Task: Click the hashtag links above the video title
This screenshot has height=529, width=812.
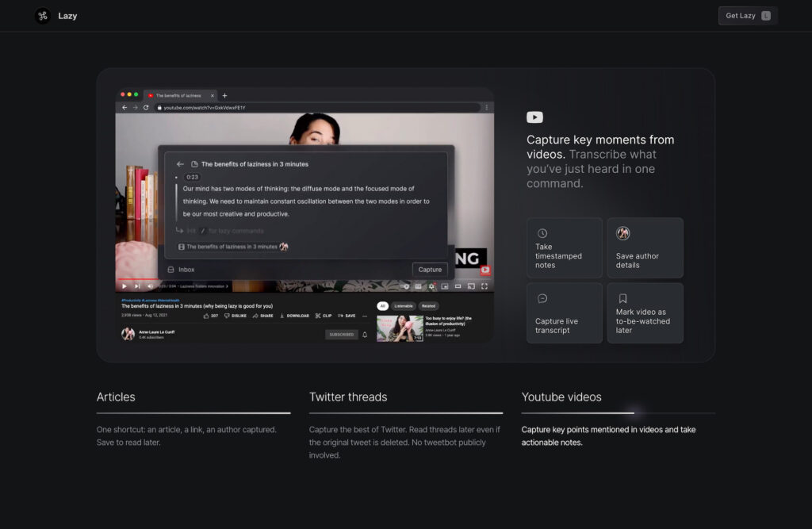Action: pyautogui.click(x=150, y=300)
